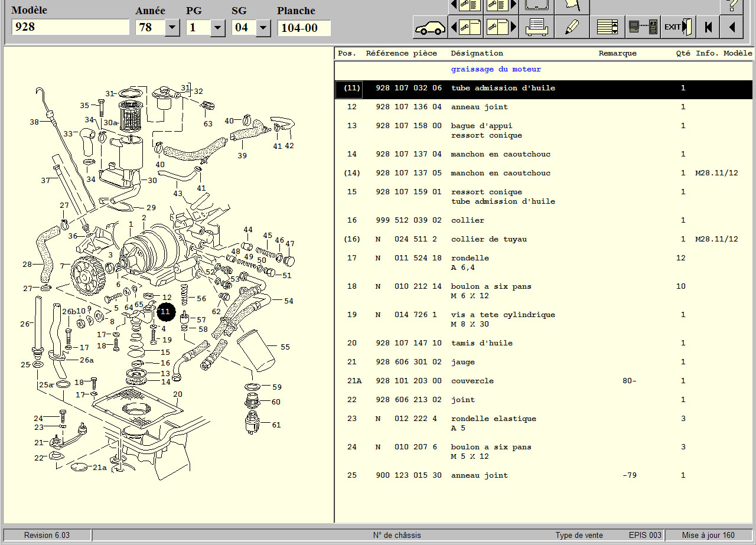Open notes with the pencil icon

(x=572, y=27)
